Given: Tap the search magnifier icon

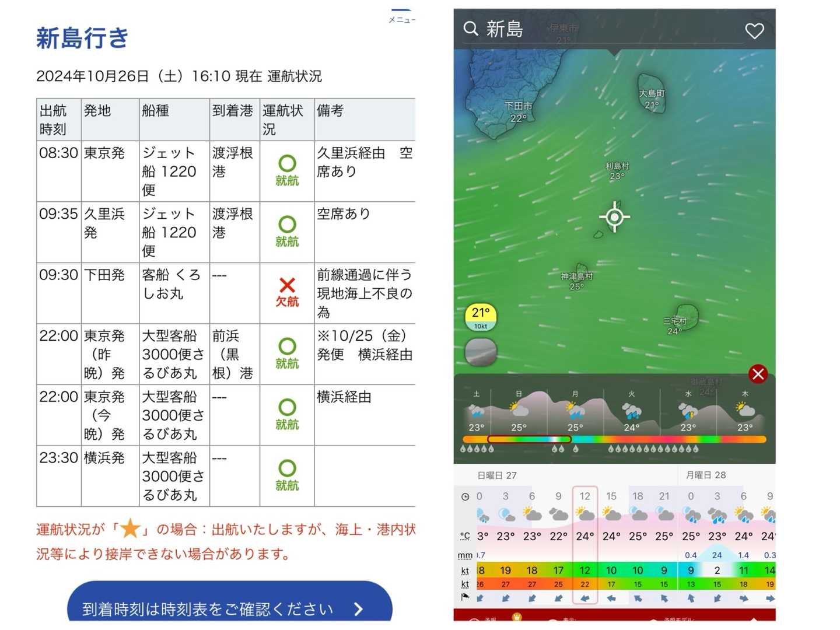Looking at the screenshot, I should pos(470,29).
